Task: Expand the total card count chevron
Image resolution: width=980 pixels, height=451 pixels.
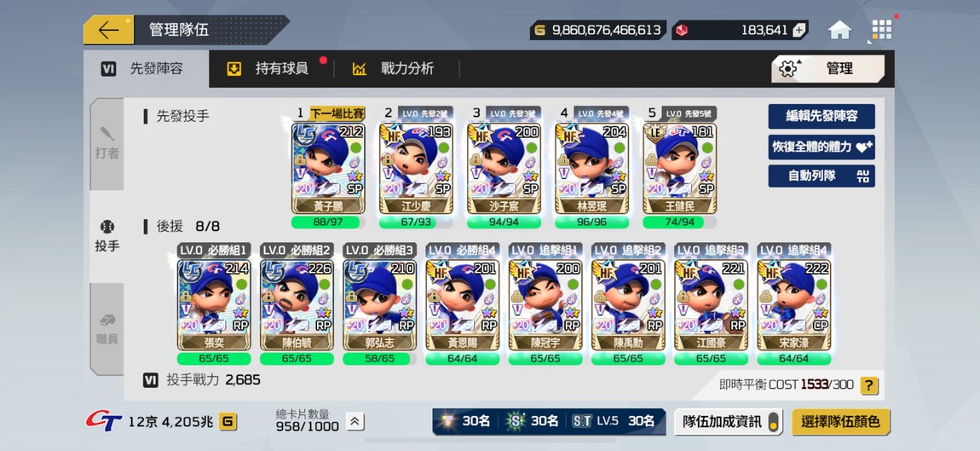Action: (x=355, y=422)
